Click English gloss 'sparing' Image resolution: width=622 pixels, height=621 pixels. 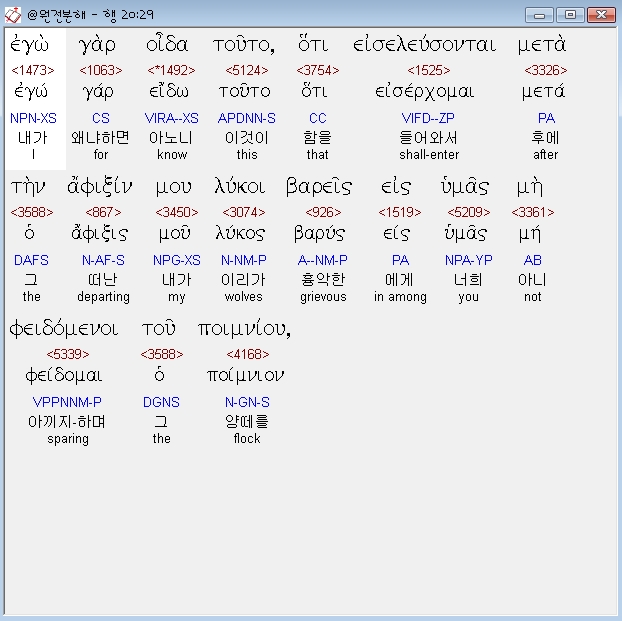pyautogui.click(x=68, y=439)
